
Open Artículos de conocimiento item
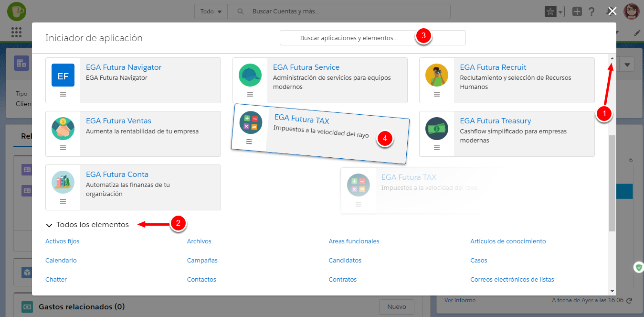[x=508, y=241]
